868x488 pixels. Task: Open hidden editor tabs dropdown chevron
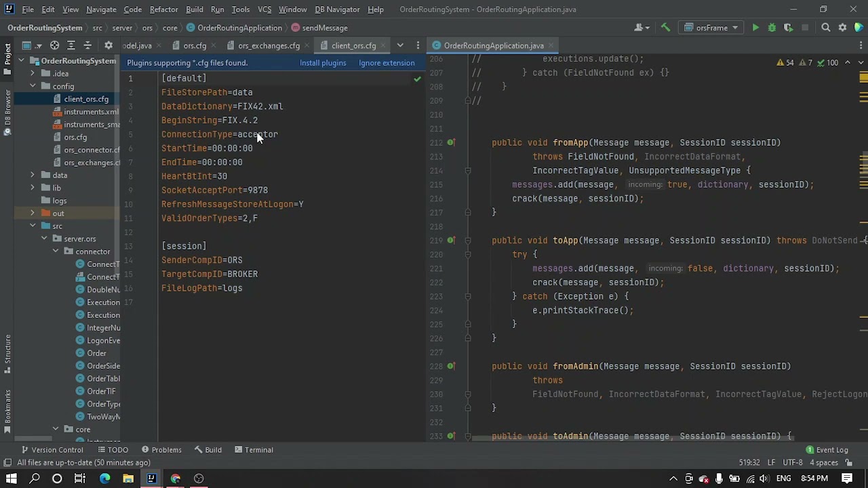(x=400, y=45)
